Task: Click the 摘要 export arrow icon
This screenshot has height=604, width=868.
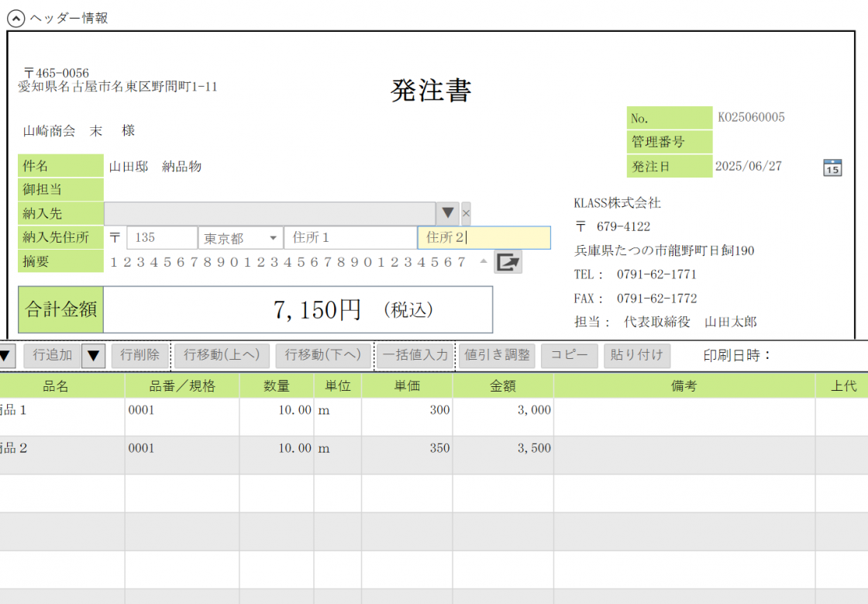Action: coord(508,262)
